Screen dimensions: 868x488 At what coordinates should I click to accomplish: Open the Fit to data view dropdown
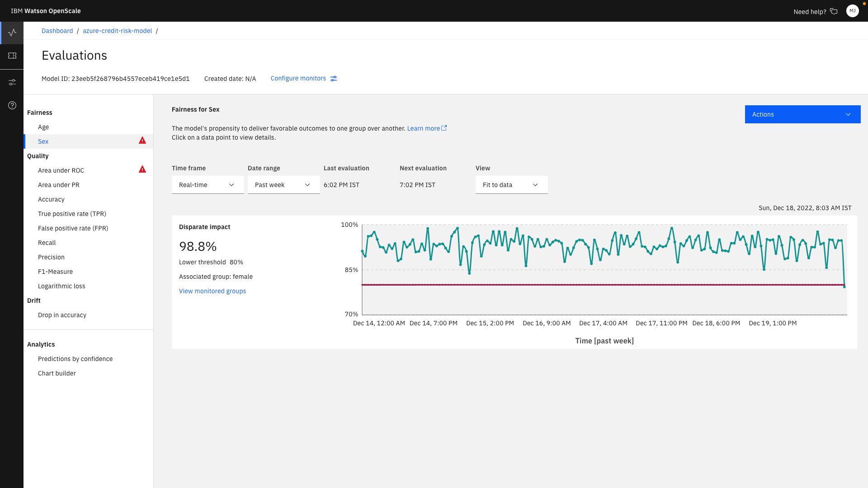tap(511, 185)
